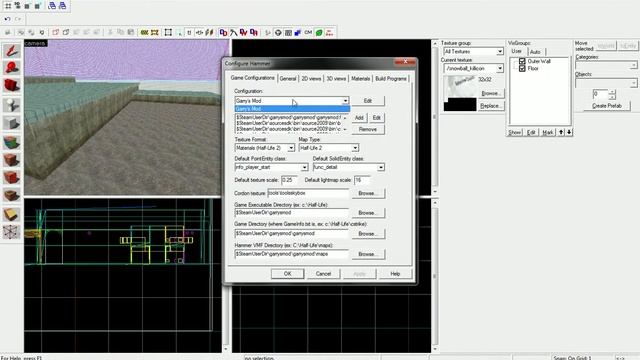
Task: Switch to the 2D views tab
Action: (311, 78)
